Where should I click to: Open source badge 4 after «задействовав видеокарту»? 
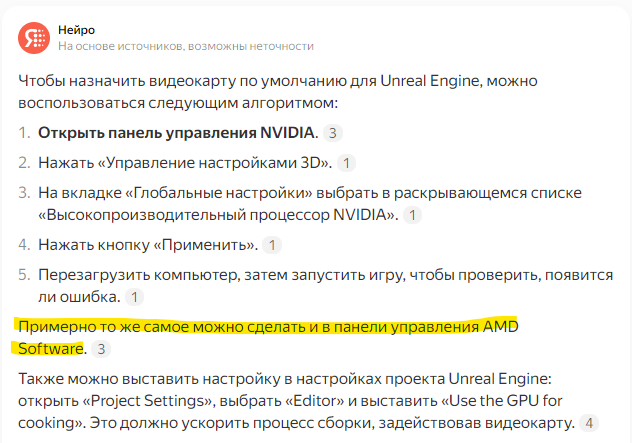(x=589, y=423)
